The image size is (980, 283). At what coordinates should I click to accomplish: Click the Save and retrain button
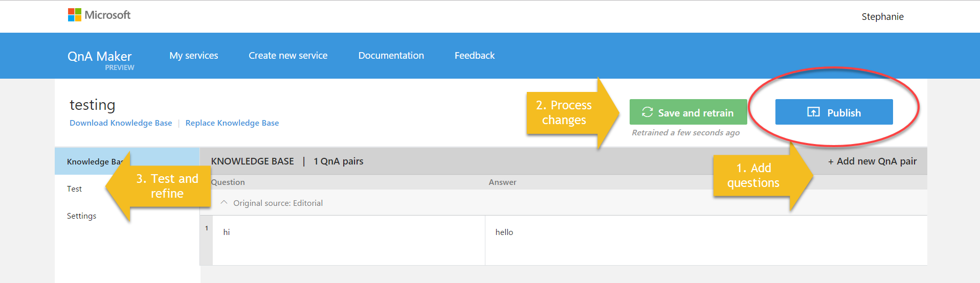click(x=688, y=112)
